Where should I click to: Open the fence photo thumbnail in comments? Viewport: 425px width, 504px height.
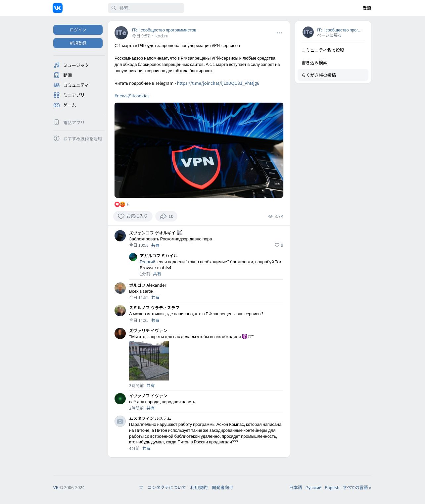149,361
